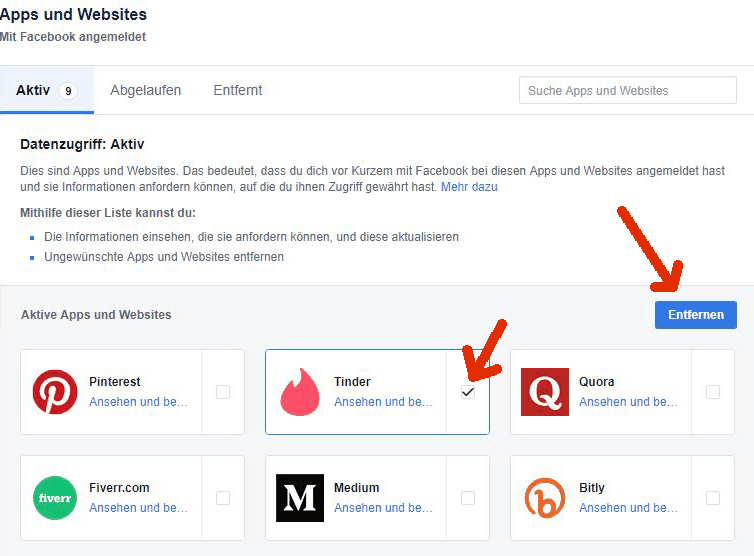Image resolution: width=754 pixels, height=556 pixels.
Task: Open the Mehr dazu link
Action: point(469,187)
